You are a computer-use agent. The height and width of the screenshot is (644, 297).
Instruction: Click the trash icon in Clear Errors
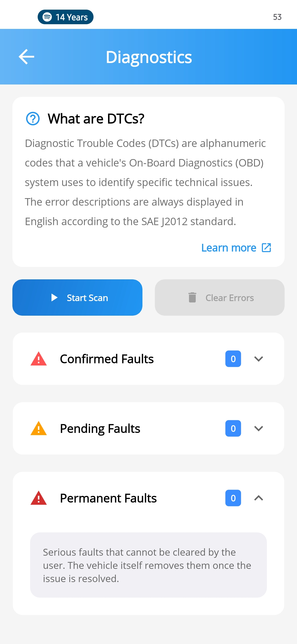(192, 298)
